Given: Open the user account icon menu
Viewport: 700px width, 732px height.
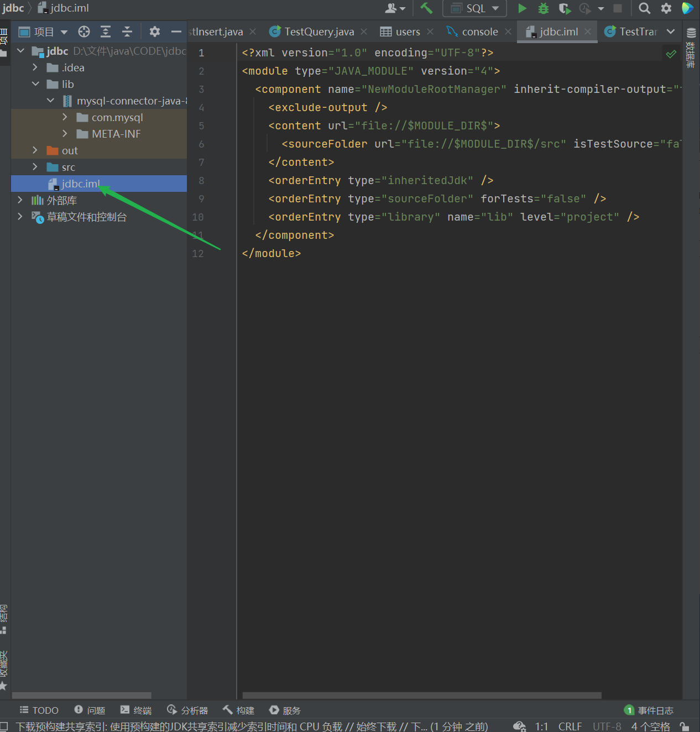Looking at the screenshot, I should (395, 8).
